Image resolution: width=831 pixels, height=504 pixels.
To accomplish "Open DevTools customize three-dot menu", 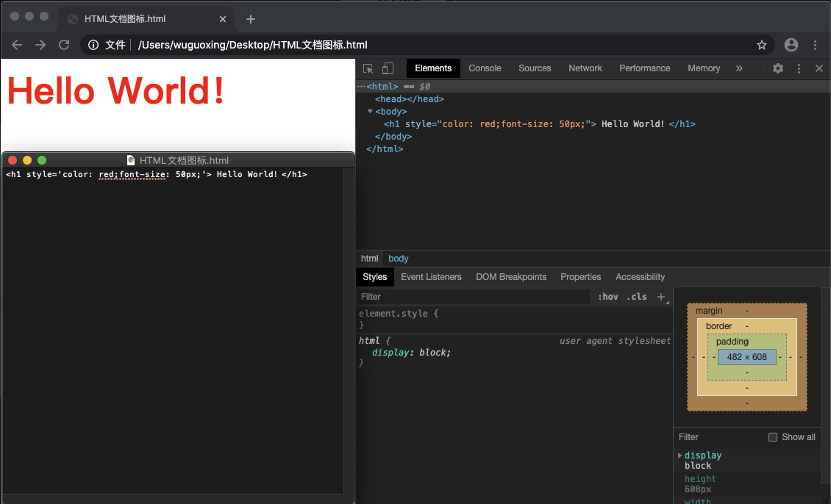I will coord(799,68).
